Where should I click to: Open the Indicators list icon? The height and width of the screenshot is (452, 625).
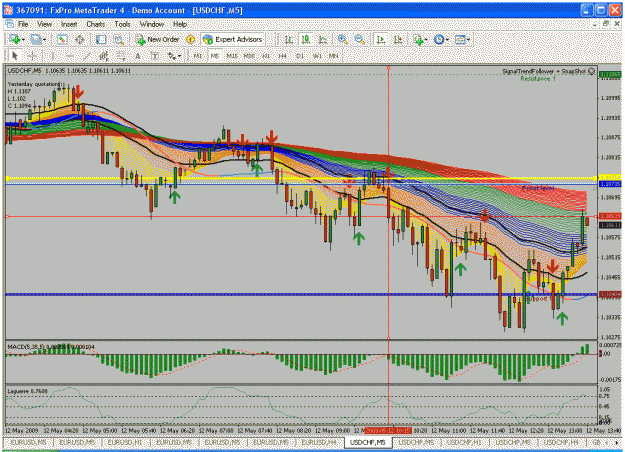coord(418,39)
